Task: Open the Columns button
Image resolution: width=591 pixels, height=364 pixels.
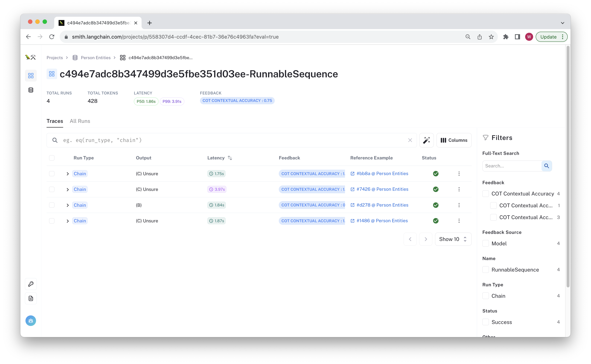Action: point(454,140)
